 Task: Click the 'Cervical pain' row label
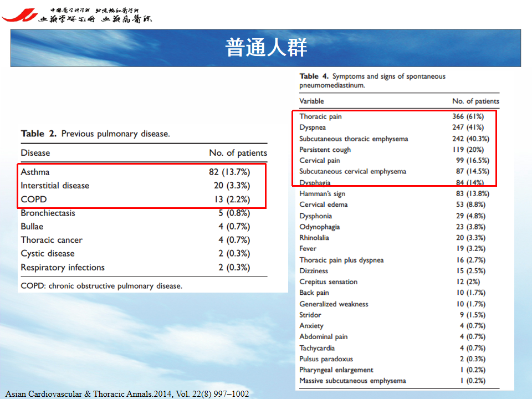320,161
